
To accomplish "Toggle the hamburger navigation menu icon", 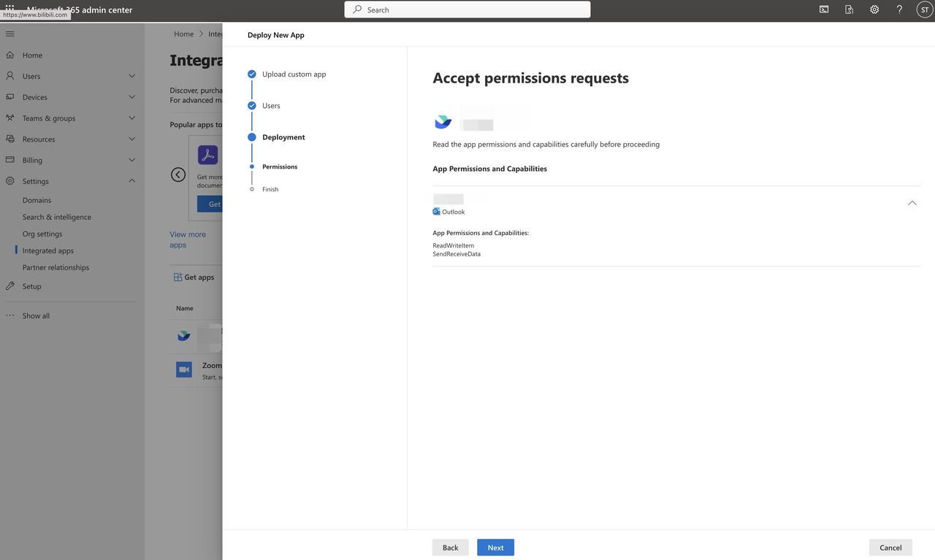I will (x=10, y=34).
